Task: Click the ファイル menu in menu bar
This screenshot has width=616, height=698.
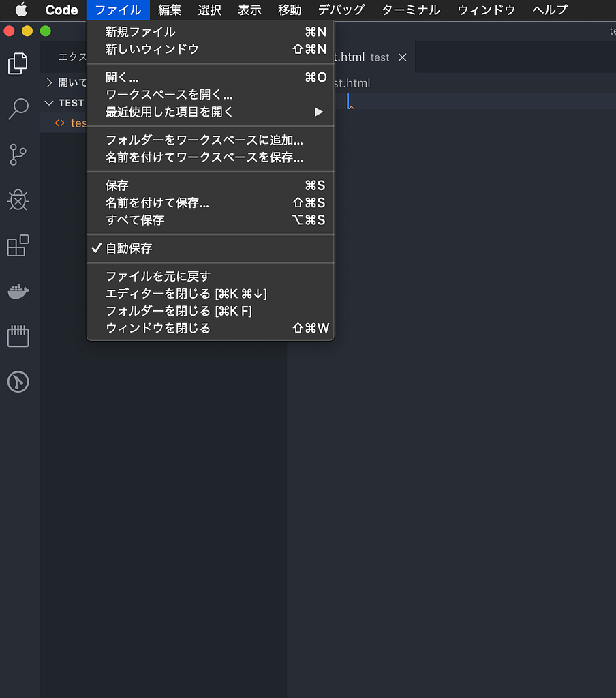Action: (118, 10)
